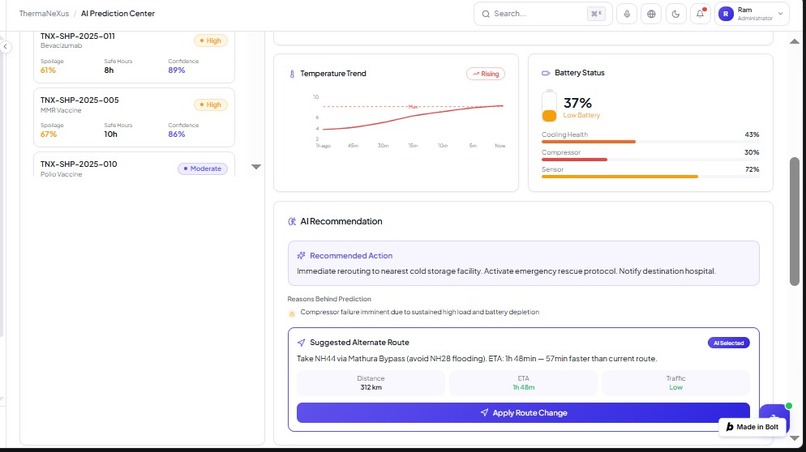Click the Recommended Action text box
Viewport: 806px width, 452px height.
(523, 263)
